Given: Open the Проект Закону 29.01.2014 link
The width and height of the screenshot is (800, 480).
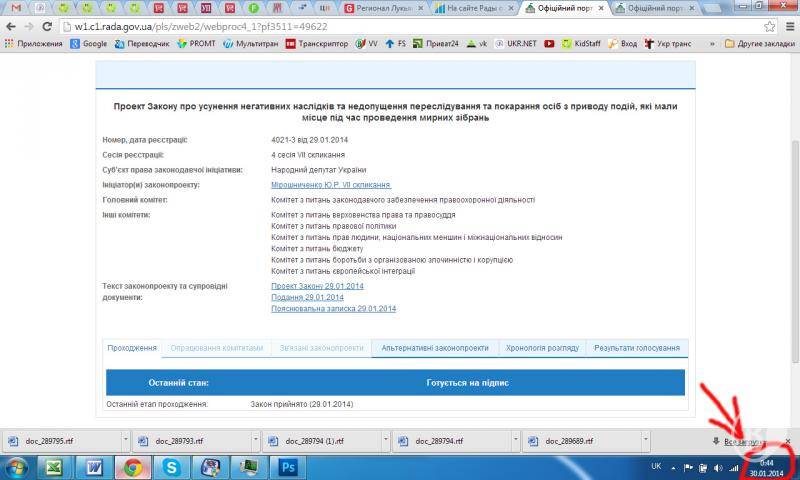Looking at the screenshot, I should [x=317, y=286].
